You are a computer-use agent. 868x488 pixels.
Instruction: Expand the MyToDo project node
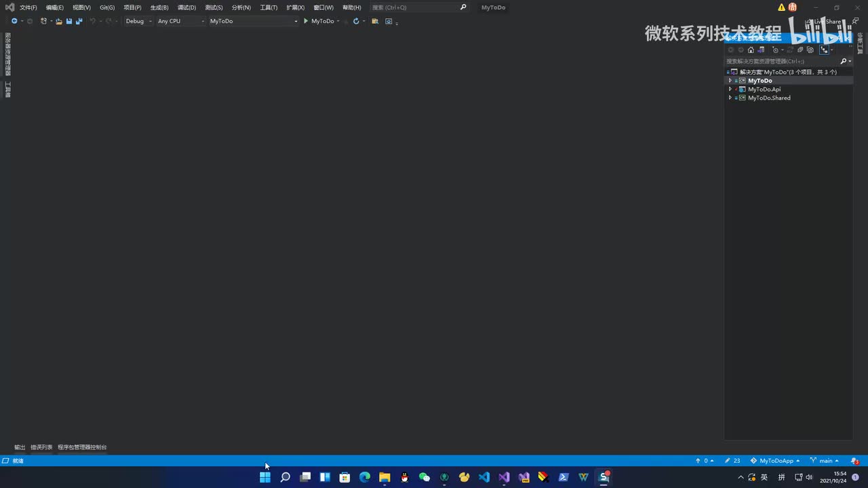(730, 81)
